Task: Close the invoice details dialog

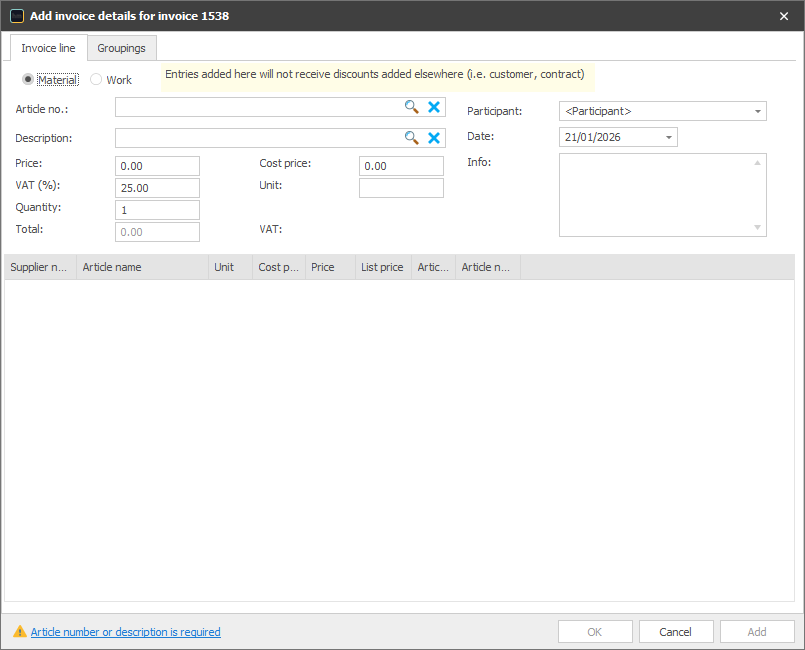Action: (784, 16)
